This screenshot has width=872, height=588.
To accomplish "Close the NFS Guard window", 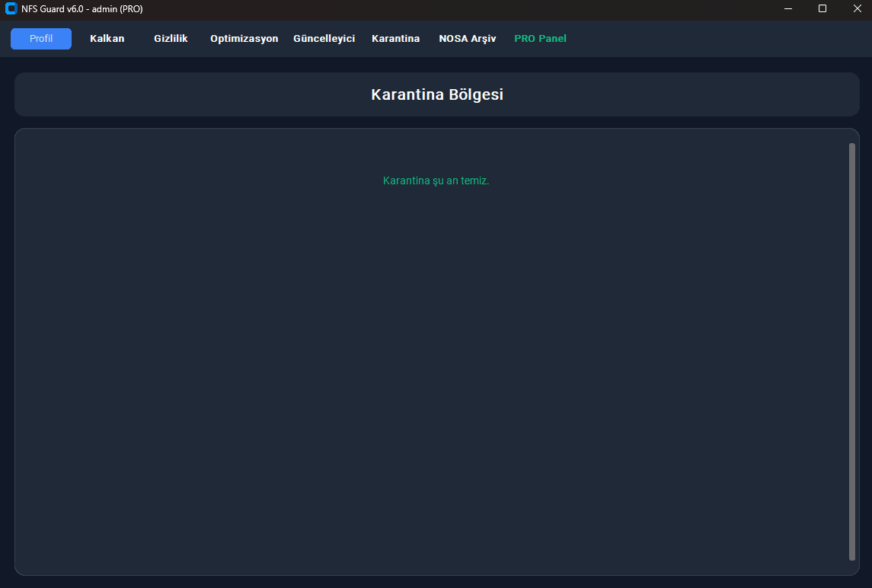I will click(x=857, y=9).
